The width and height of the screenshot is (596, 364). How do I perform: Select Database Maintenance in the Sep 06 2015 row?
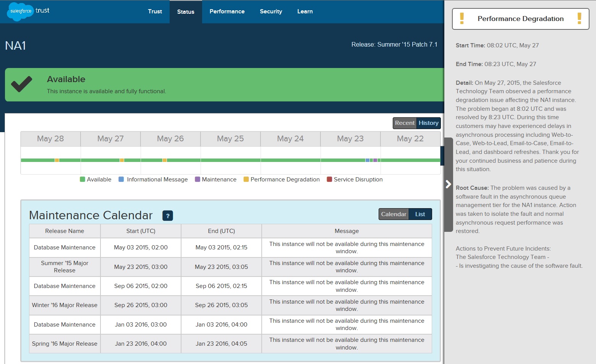click(65, 286)
